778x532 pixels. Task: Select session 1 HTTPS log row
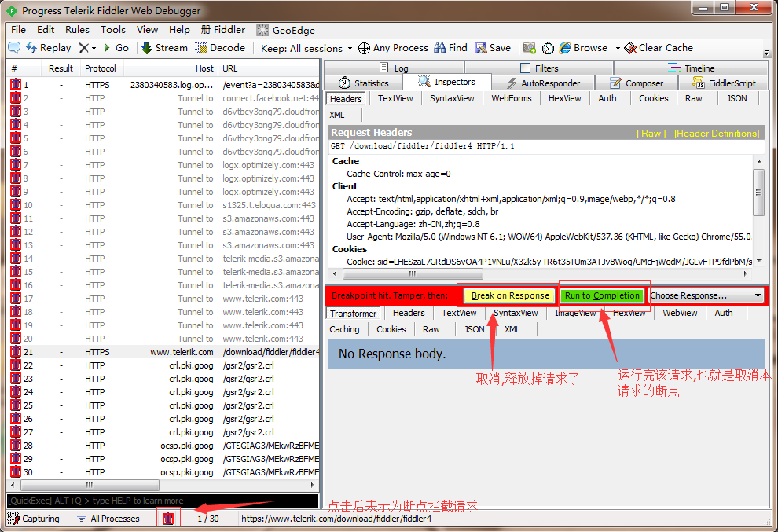click(x=163, y=85)
